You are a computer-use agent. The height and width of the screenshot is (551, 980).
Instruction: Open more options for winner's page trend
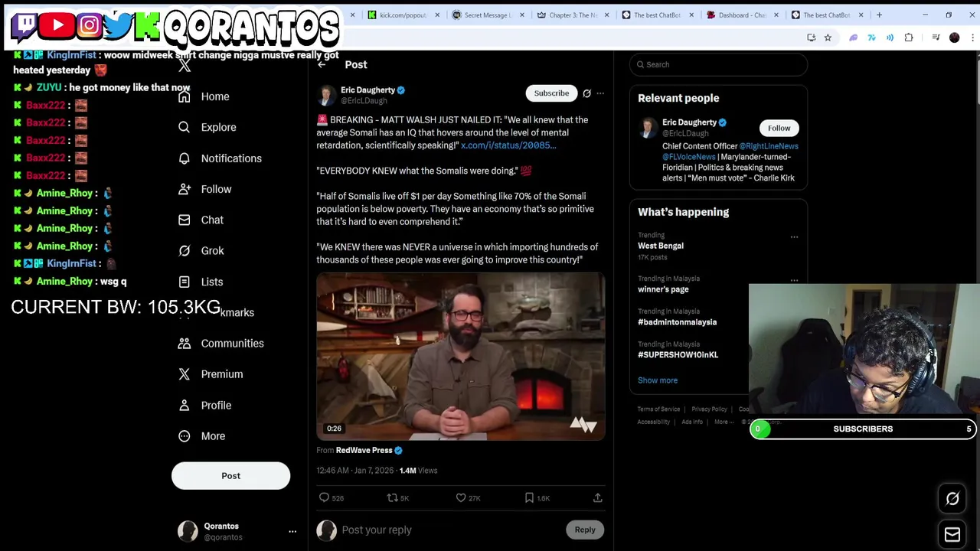[x=794, y=281]
